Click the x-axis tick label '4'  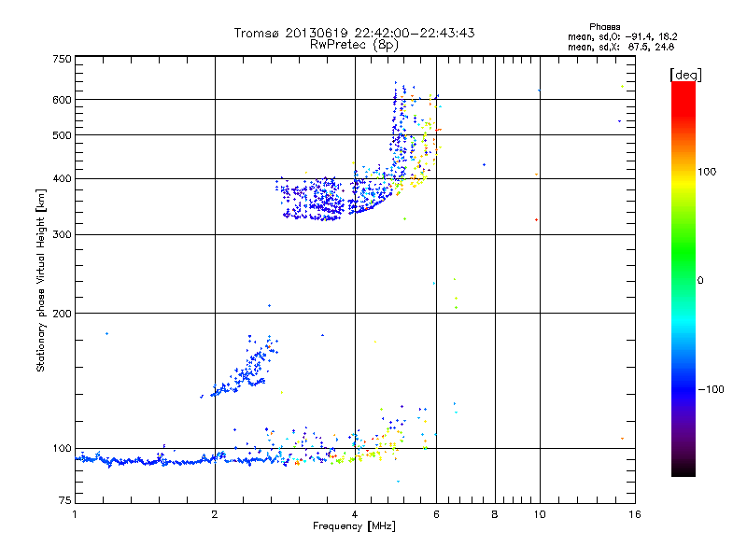click(355, 514)
